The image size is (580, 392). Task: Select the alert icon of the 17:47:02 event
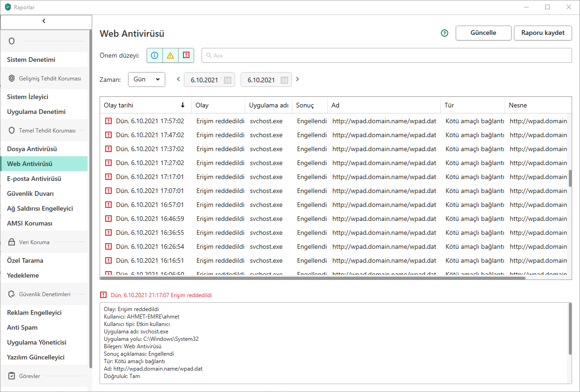tap(108, 135)
